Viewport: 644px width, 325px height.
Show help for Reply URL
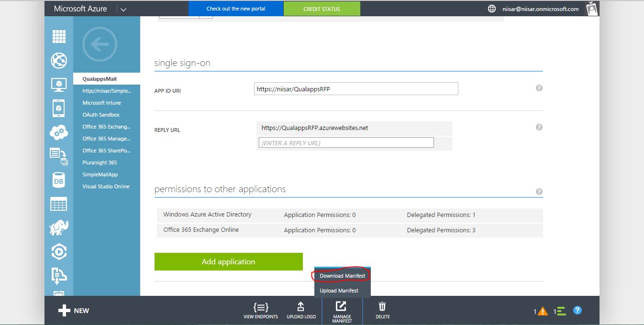click(539, 127)
